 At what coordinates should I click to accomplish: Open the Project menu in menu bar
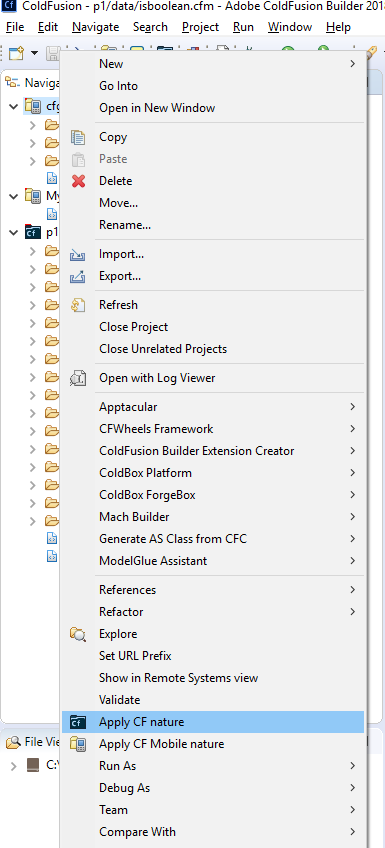tap(201, 27)
